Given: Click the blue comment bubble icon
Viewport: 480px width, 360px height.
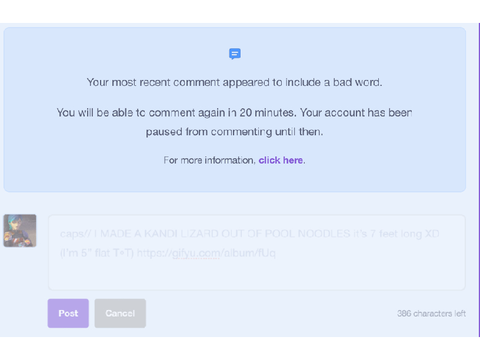Looking at the screenshot, I should 235,54.
